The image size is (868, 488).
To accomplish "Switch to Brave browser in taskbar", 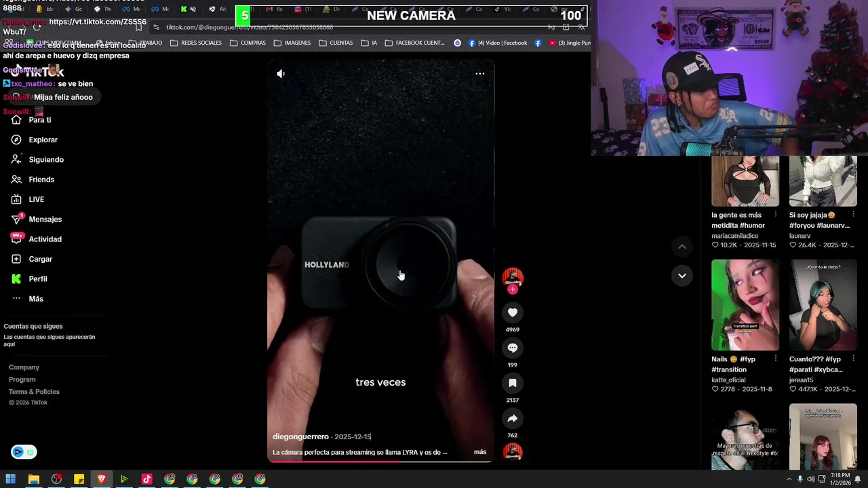I will pyautogui.click(x=102, y=479).
